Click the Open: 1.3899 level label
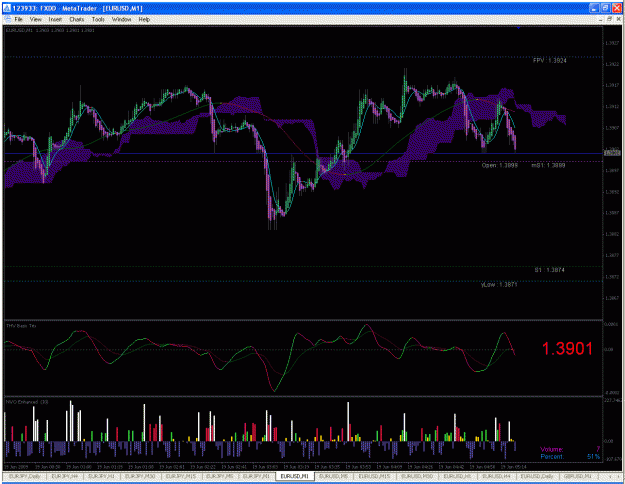Viewport: 625px width, 484px height. (x=499, y=165)
